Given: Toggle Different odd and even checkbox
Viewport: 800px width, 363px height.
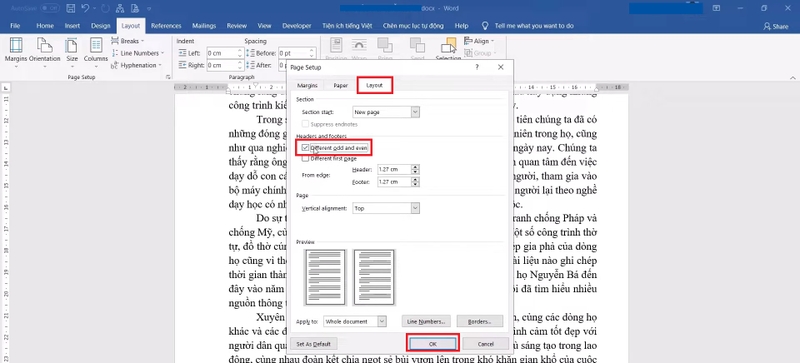Looking at the screenshot, I should tap(305, 148).
